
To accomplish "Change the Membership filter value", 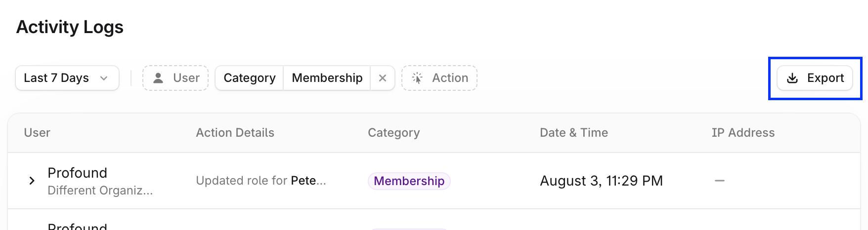I will 327,78.
